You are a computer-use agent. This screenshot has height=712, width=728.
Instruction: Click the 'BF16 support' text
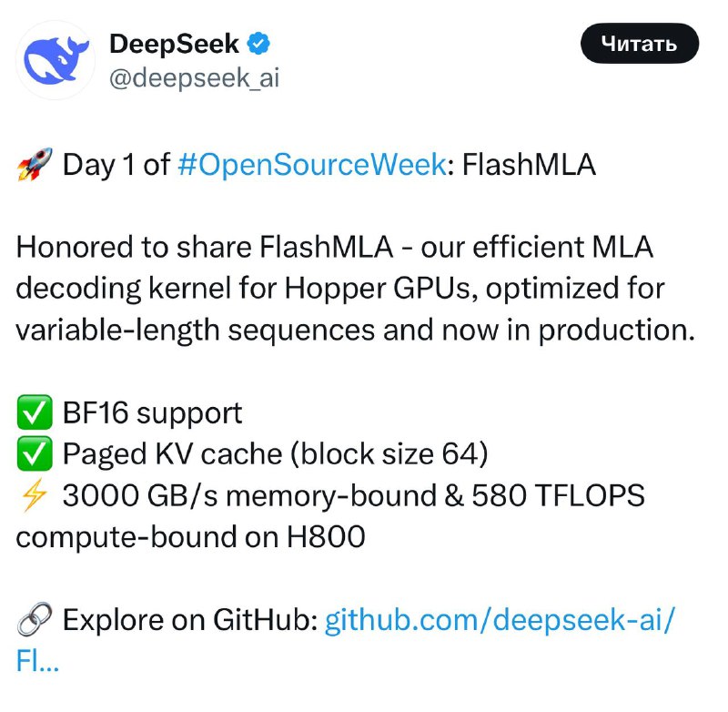152,413
